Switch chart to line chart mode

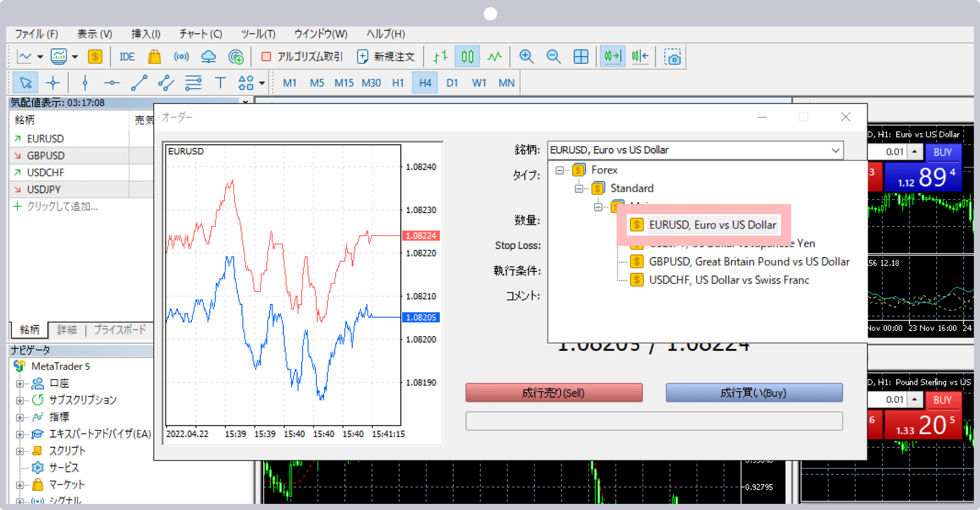[494, 57]
